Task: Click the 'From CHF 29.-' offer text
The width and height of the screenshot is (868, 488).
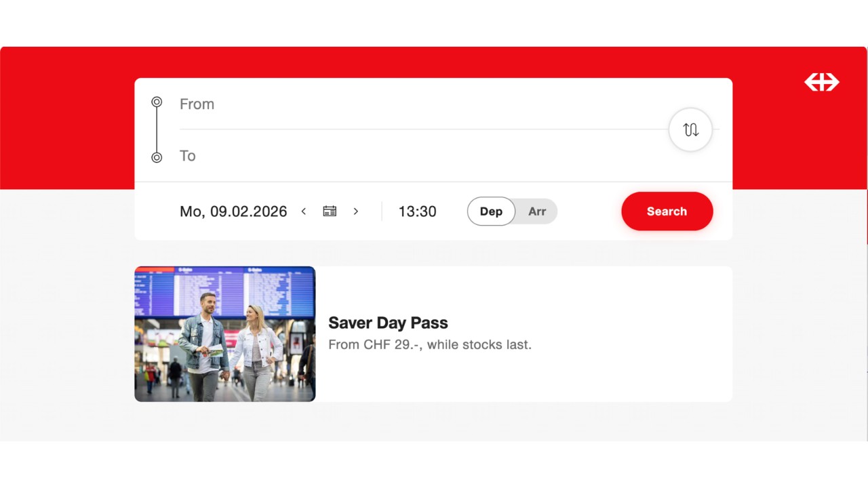Action: tap(429, 344)
